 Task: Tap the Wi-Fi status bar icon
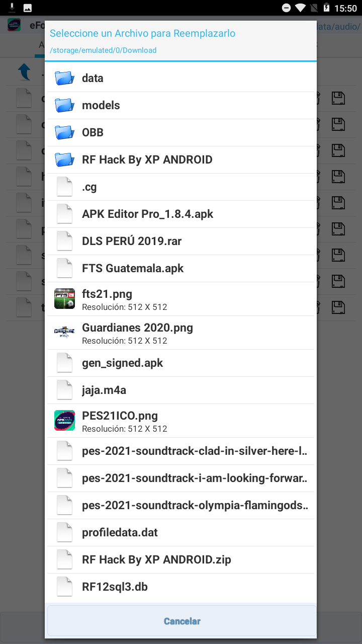pos(301,8)
